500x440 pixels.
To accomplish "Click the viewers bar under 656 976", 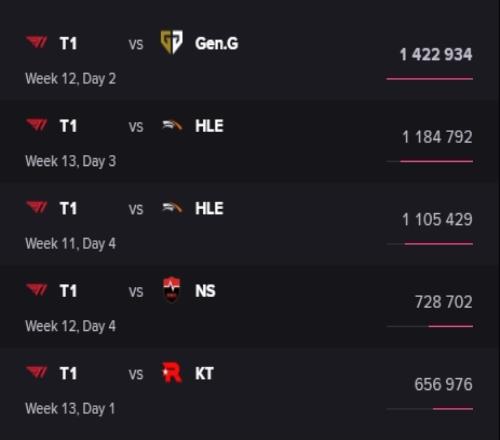I will click(x=430, y=409).
